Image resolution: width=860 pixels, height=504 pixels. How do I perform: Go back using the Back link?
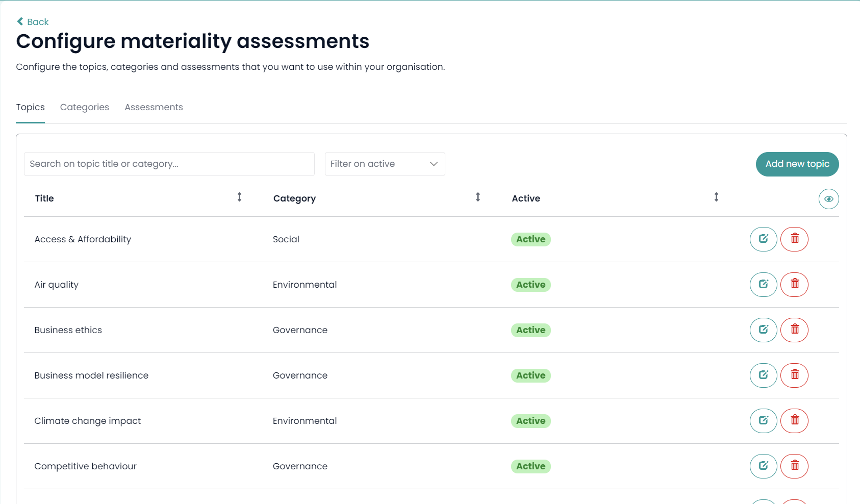point(32,21)
